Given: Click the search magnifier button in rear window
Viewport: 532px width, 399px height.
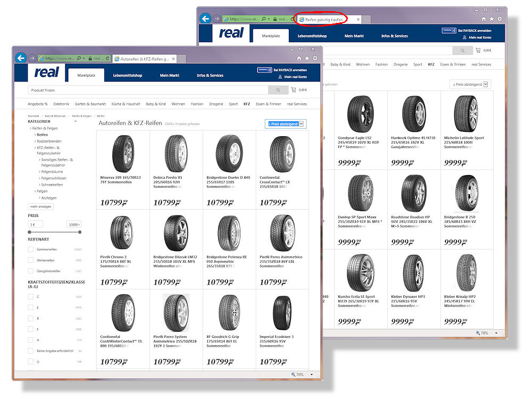Looking at the screenshot, I should pyautogui.click(x=463, y=51).
